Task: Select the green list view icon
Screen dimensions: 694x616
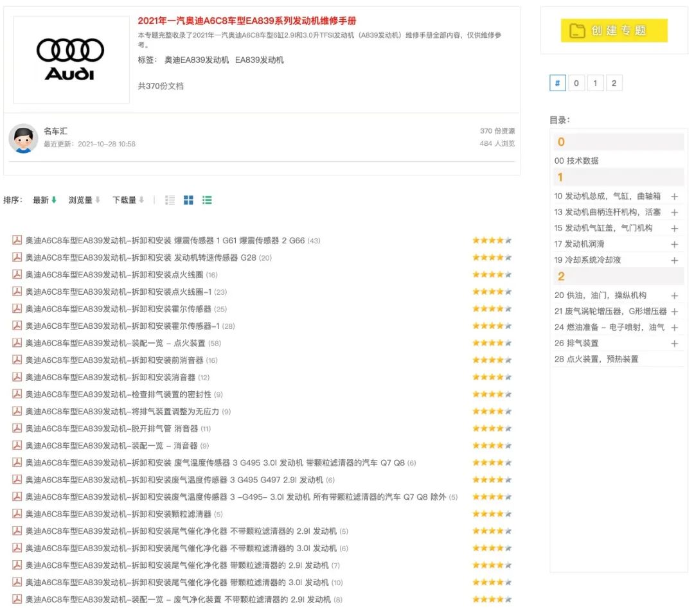Action: click(x=207, y=200)
